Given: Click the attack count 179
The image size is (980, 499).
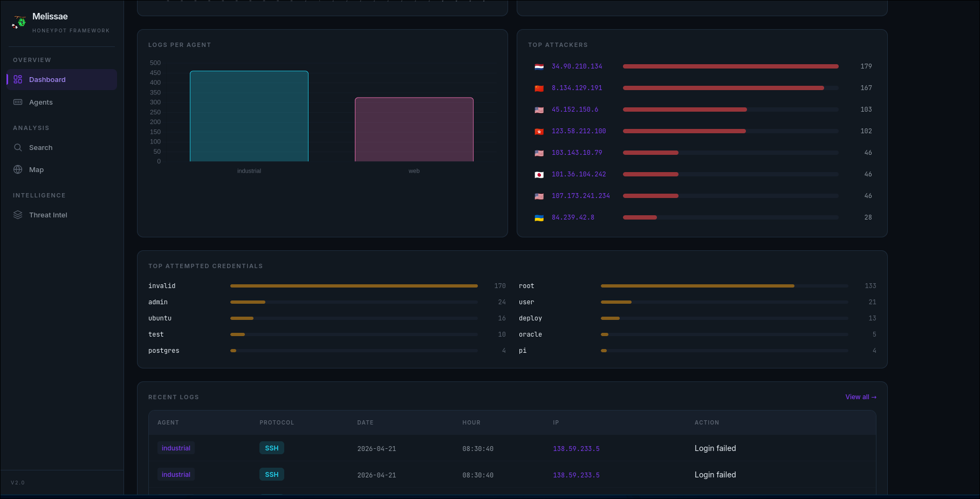Looking at the screenshot, I should coord(866,66).
